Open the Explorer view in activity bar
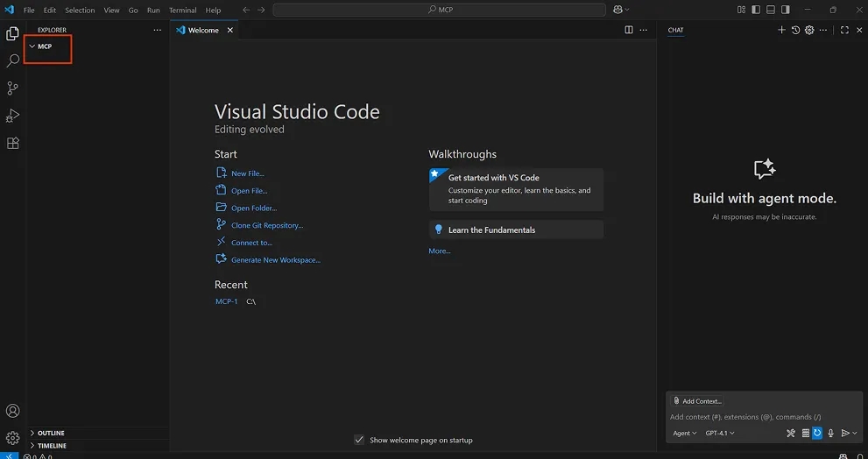Viewport: 868px width, 459px height. (x=12, y=34)
